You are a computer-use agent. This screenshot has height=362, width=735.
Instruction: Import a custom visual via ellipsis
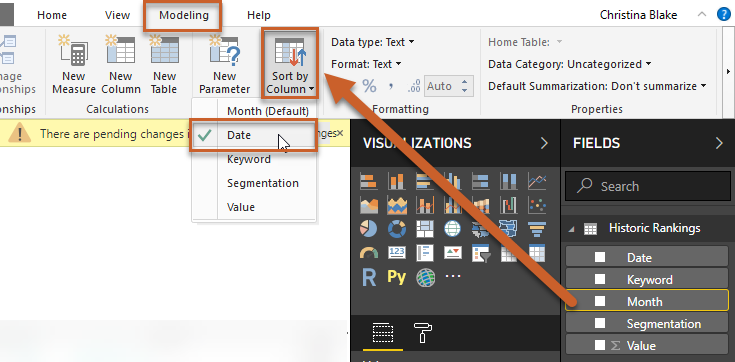(x=453, y=276)
